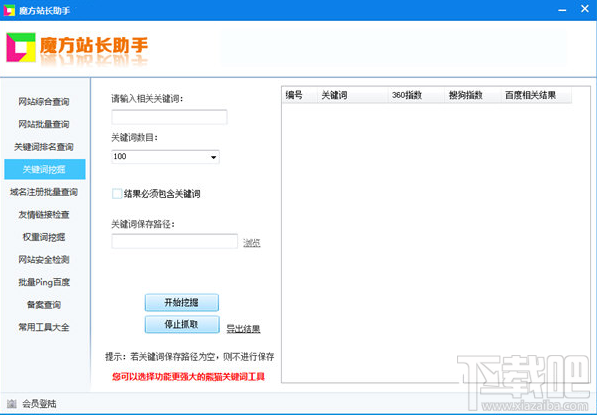597x416 pixels.
Task: Open 域名注册批量查询
Action: tap(44, 192)
